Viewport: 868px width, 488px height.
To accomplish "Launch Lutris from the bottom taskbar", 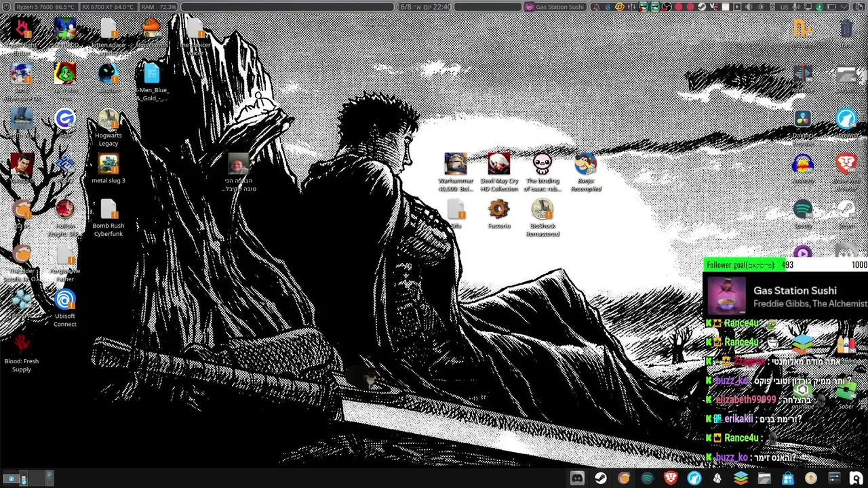I will 624,479.
